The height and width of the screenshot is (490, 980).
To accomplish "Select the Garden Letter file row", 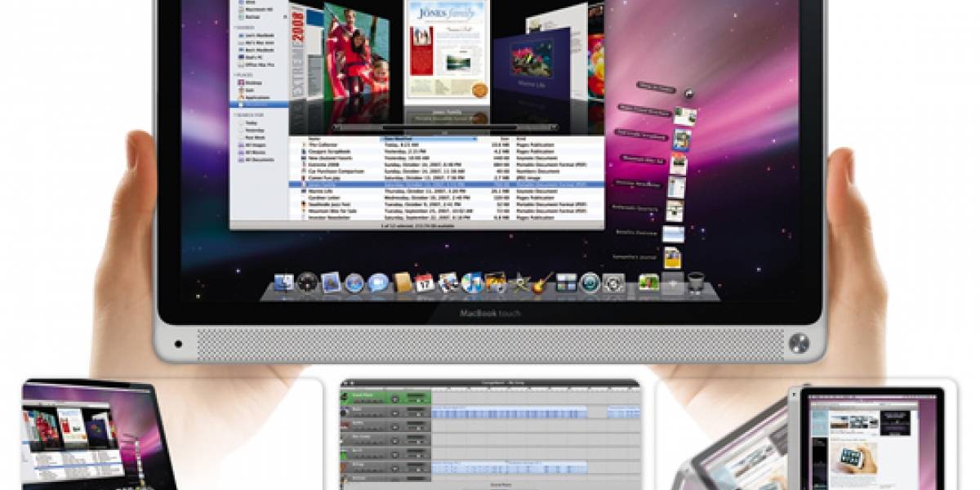I will click(x=448, y=198).
